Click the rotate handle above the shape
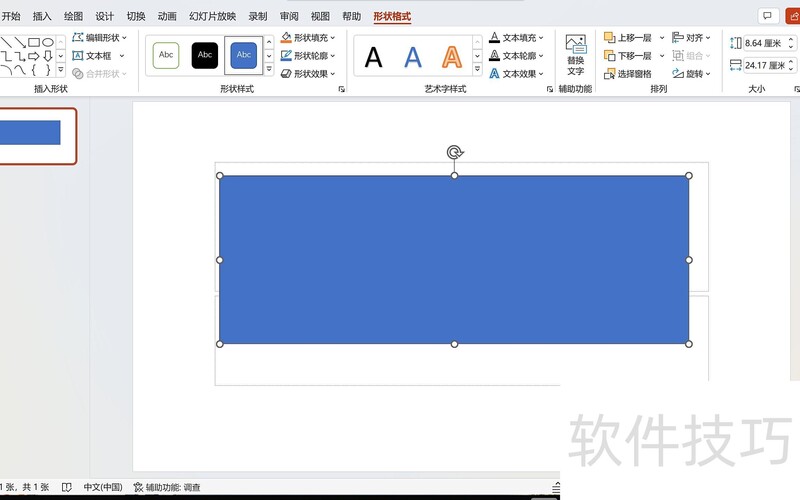 (x=454, y=152)
